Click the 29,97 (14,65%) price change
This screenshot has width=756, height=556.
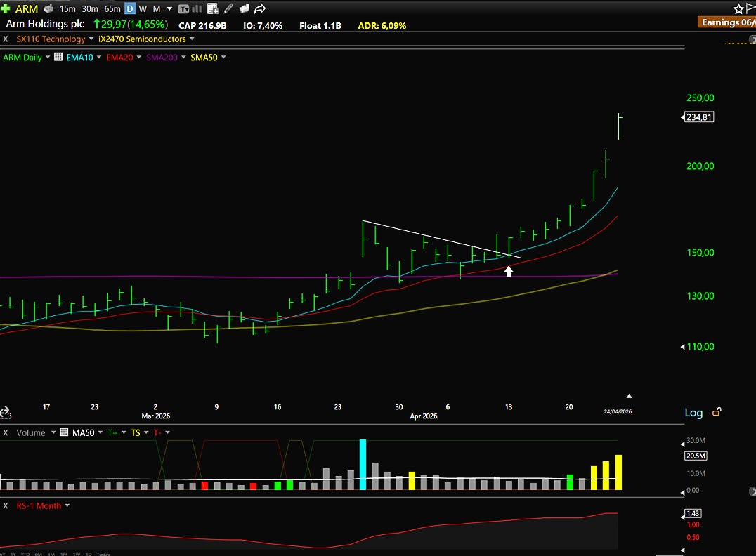pyautogui.click(x=131, y=24)
